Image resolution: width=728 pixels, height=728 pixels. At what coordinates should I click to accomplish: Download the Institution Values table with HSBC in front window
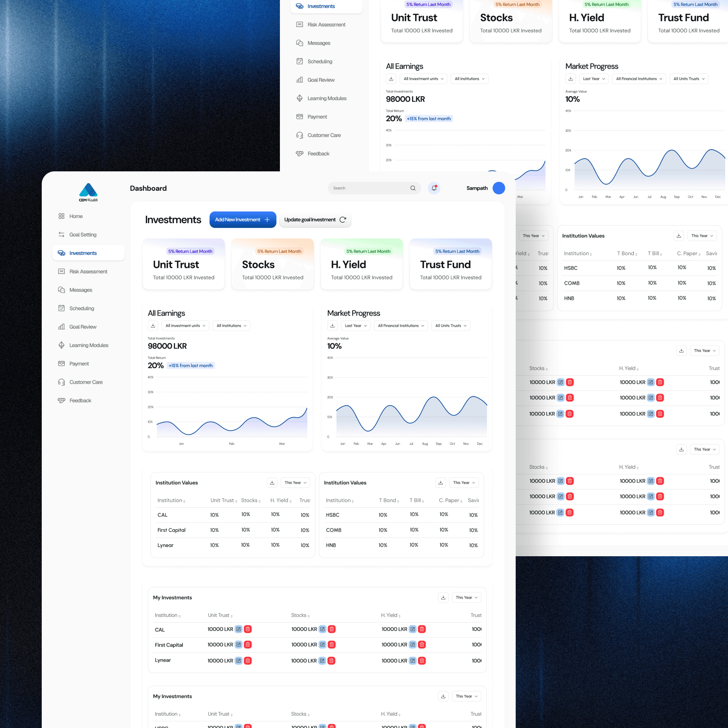click(x=441, y=483)
